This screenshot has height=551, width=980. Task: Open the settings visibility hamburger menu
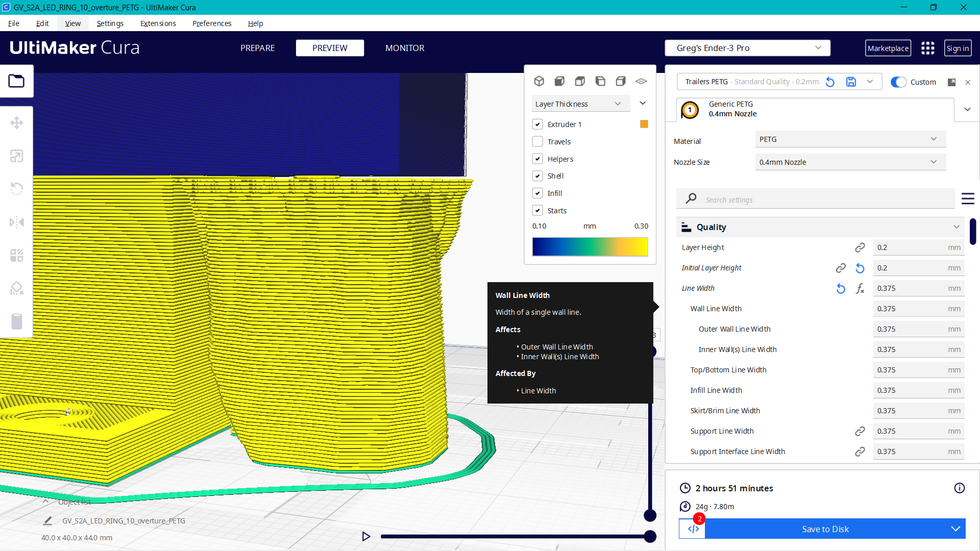pos(968,199)
